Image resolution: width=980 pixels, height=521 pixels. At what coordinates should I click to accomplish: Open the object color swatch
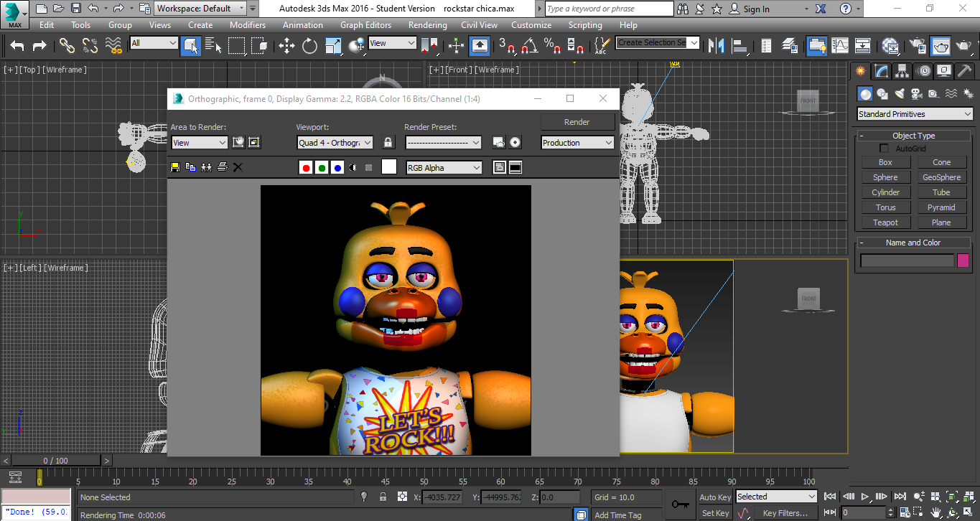[x=963, y=260]
